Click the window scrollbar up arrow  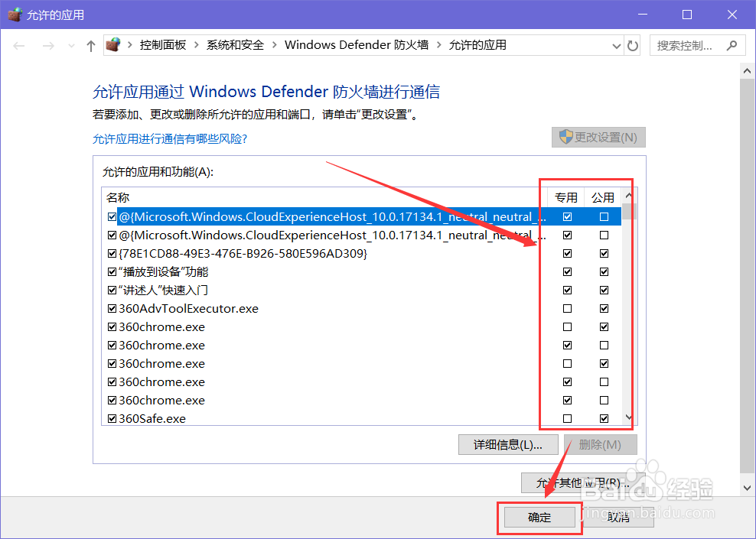(748, 72)
